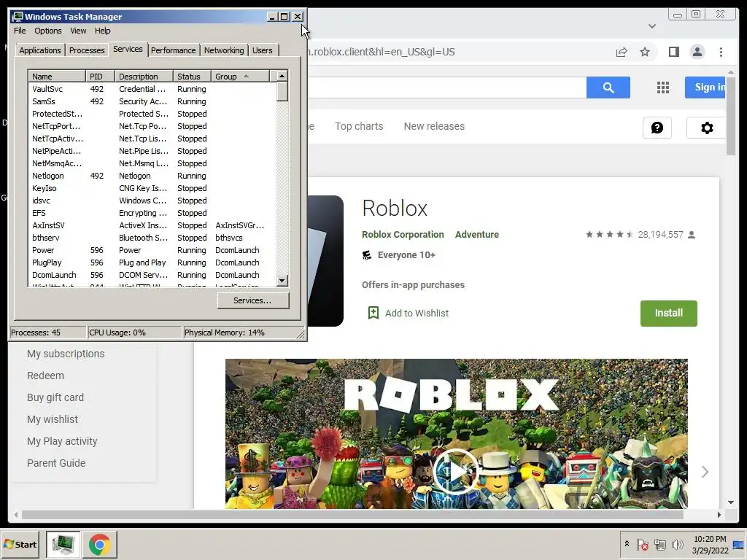Click the Task Manager title bar icon
This screenshot has height=560, width=747.
[x=18, y=17]
